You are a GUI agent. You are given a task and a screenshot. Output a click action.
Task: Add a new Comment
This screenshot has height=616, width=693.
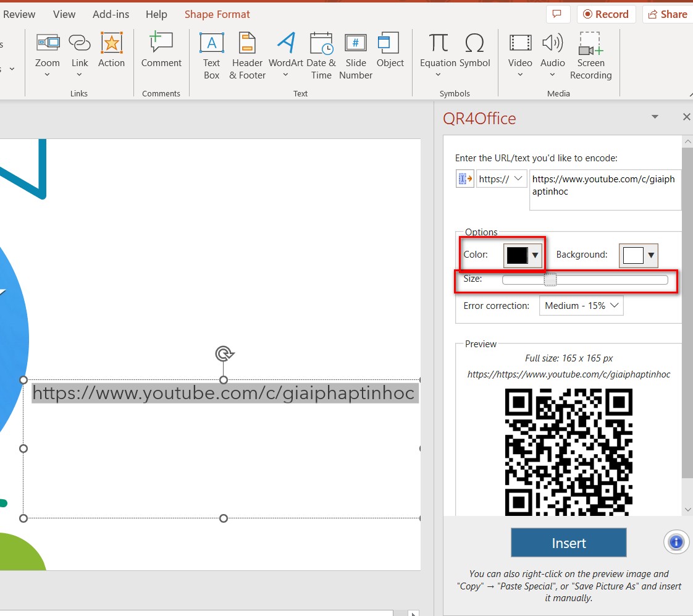[x=161, y=50]
